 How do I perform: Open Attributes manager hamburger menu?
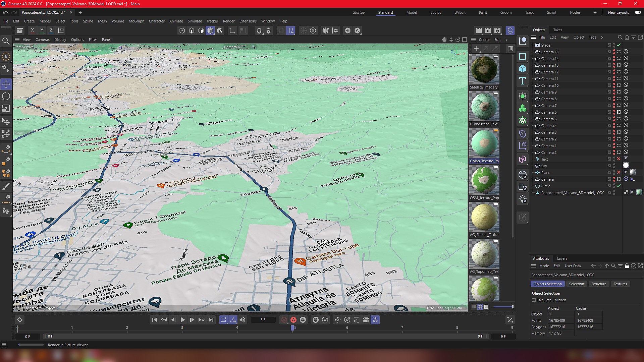(x=534, y=266)
